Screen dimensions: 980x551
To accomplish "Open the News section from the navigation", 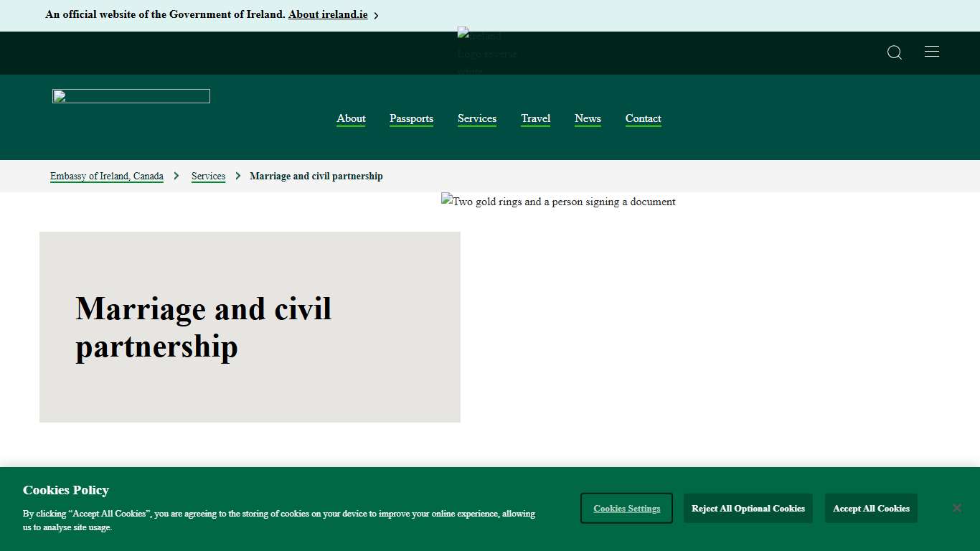I will tap(588, 118).
